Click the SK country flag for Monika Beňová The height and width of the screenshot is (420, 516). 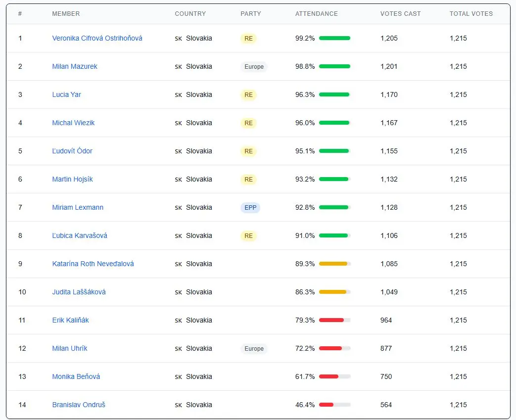click(x=179, y=377)
